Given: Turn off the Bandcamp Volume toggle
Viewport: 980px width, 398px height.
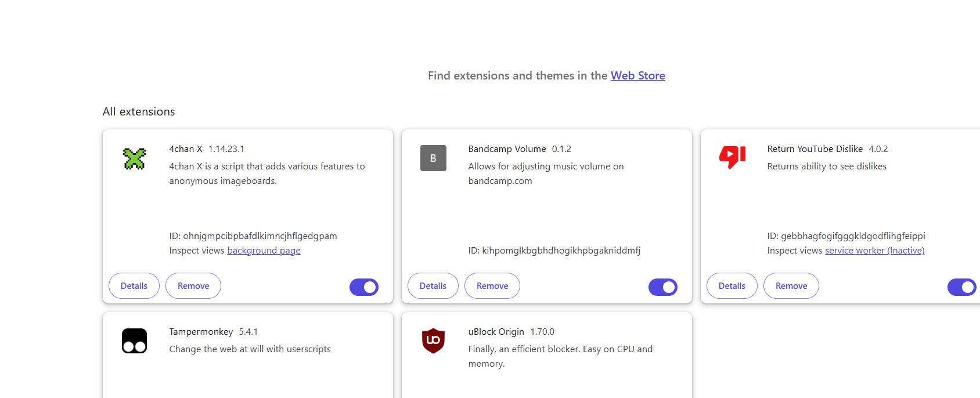Looking at the screenshot, I should coord(663,287).
